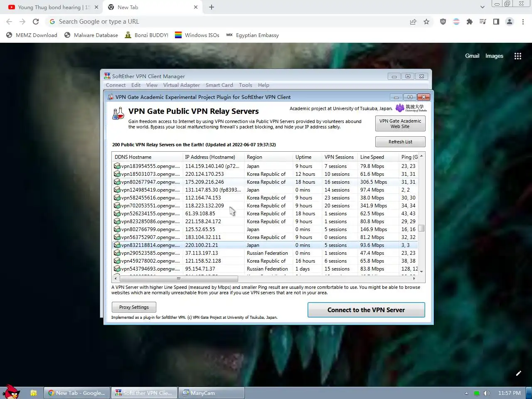The height and width of the screenshot is (399, 532).
Task: Click Connect to the VPN Server button
Action: click(366, 310)
